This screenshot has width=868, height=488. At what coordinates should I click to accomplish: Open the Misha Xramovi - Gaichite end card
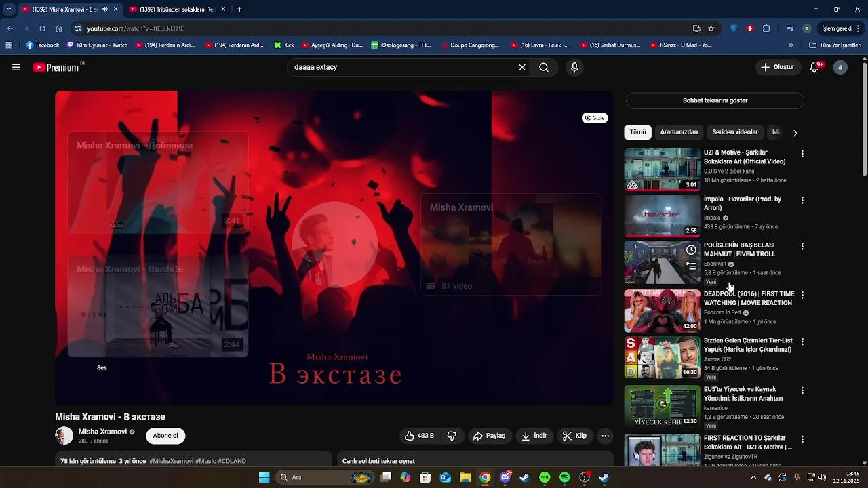click(157, 306)
